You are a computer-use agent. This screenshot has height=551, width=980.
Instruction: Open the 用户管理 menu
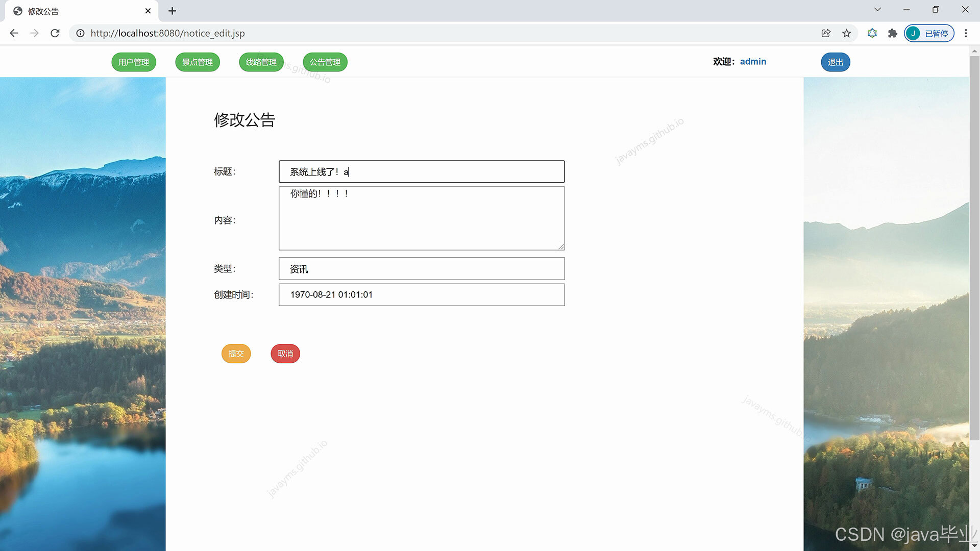point(134,62)
